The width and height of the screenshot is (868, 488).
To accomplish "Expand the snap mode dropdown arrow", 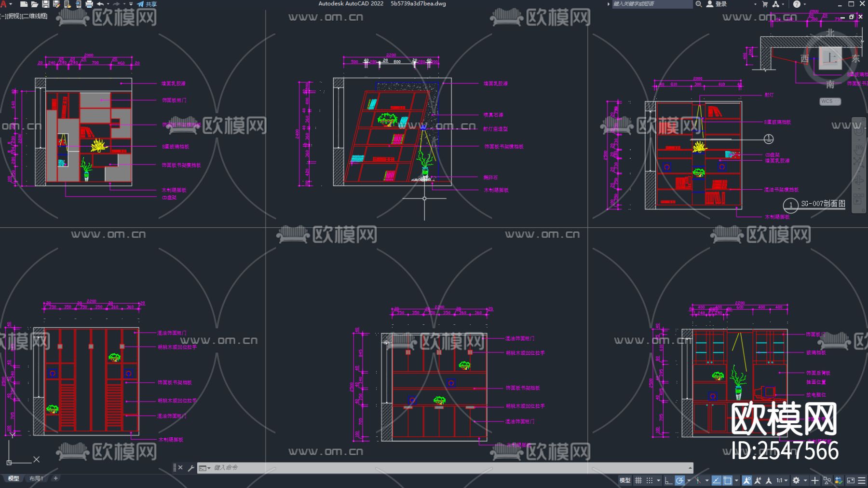I will pyautogui.click(x=658, y=480).
